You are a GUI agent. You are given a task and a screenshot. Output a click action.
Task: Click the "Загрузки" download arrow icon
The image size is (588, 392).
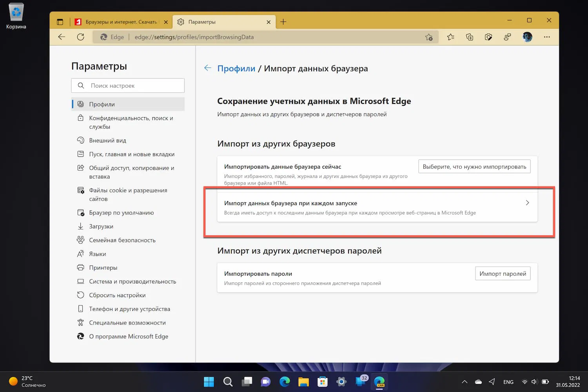click(80, 226)
